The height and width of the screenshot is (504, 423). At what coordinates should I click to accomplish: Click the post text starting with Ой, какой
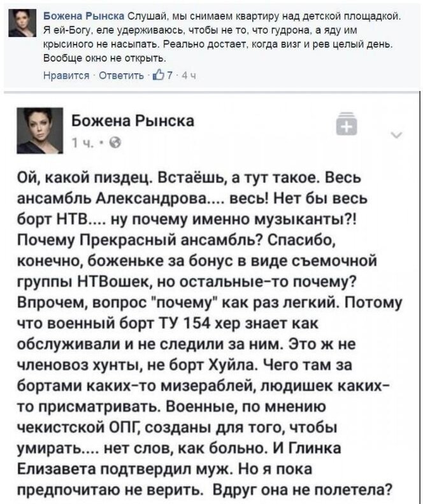pyautogui.click(x=210, y=333)
